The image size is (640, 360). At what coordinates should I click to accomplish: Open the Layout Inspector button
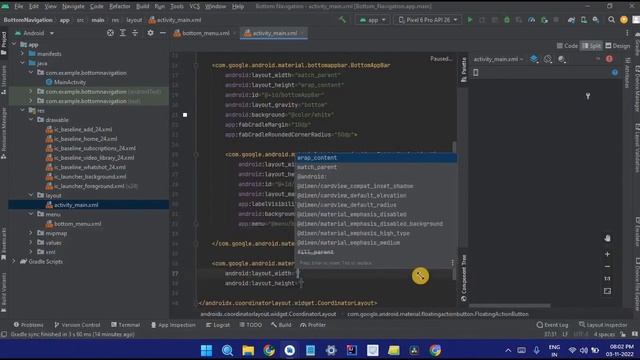[x=603, y=325]
